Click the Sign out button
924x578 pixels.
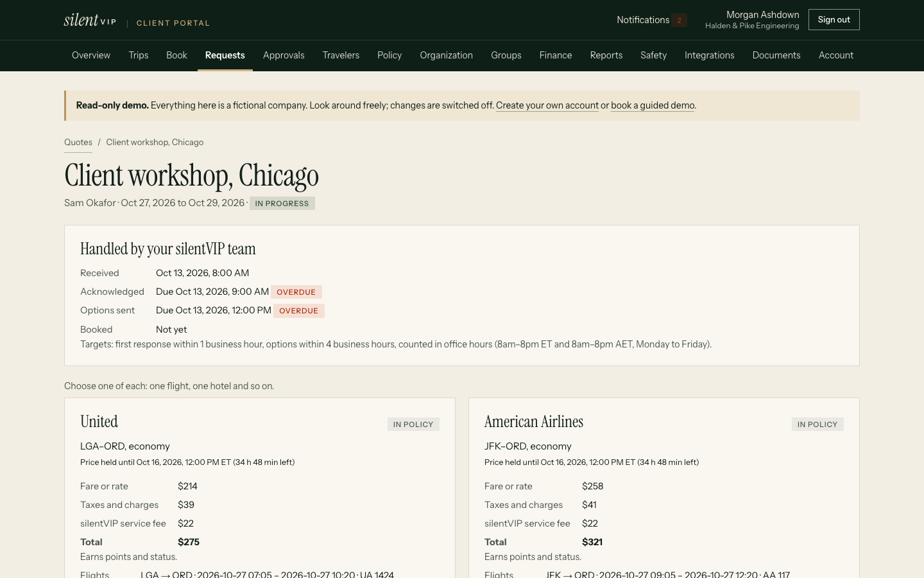834,20
